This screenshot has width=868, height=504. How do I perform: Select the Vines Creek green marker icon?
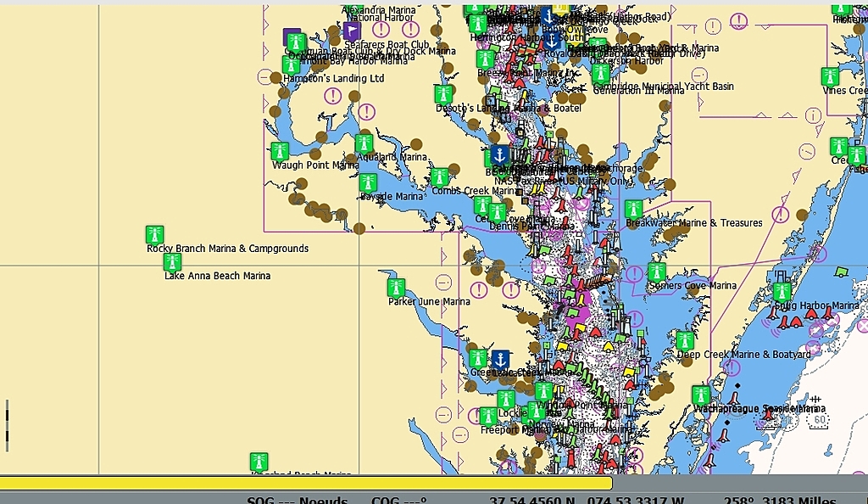point(831,77)
